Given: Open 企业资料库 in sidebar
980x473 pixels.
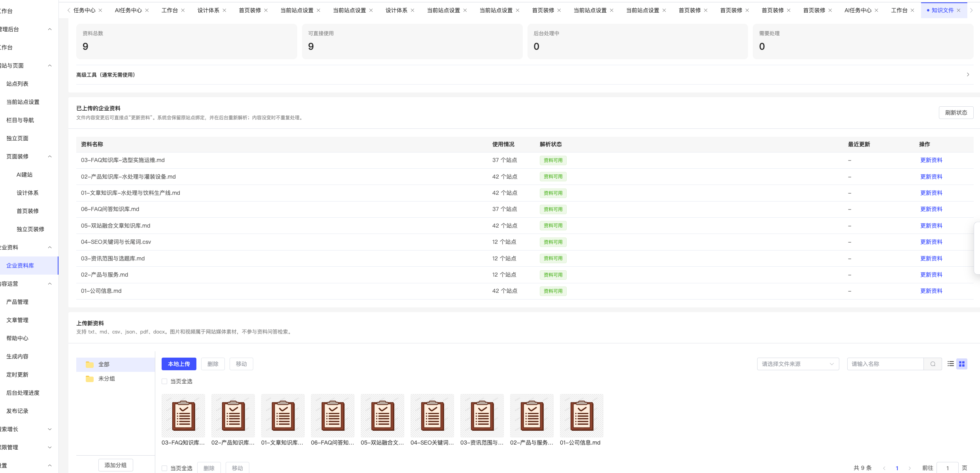Looking at the screenshot, I should (20, 266).
